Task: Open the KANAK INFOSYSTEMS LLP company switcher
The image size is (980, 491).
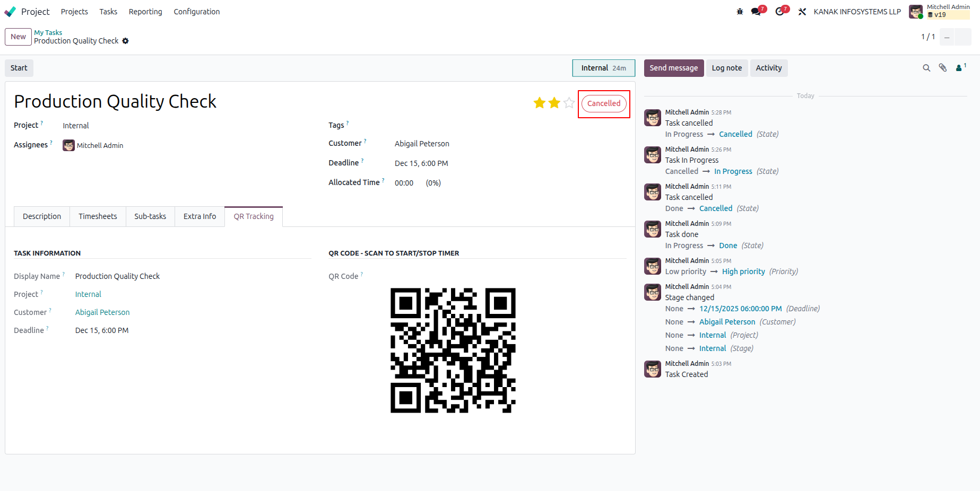Action: 857,12
